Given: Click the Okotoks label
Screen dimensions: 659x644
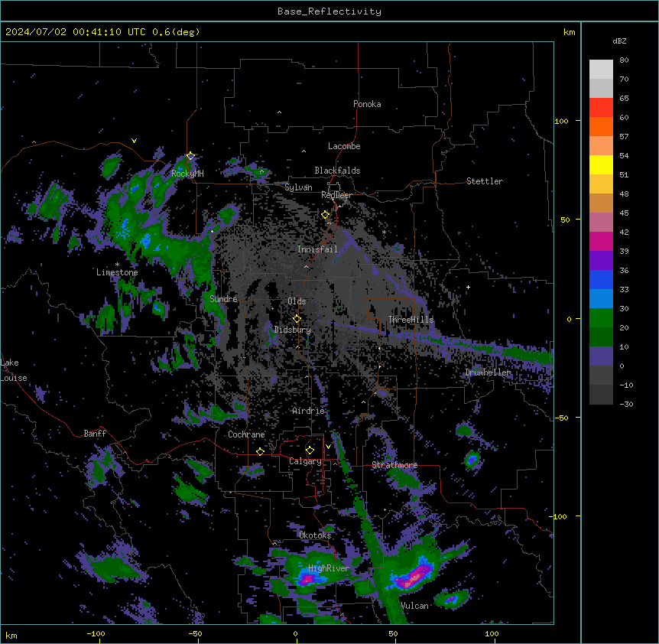Looking at the screenshot, I should click(x=315, y=535).
